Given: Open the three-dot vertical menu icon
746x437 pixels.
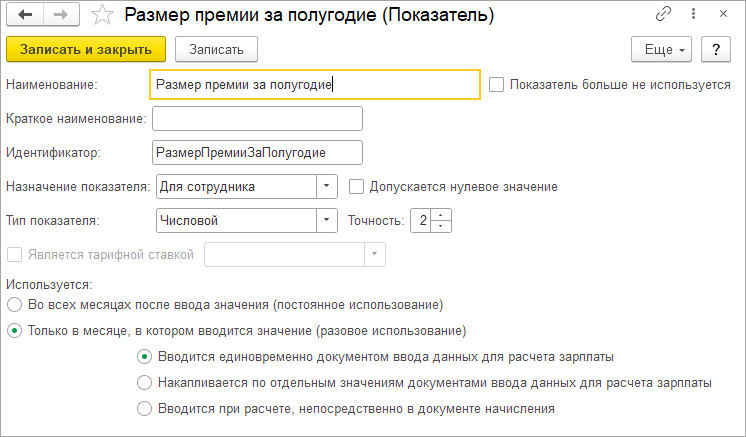Looking at the screenshot, I should (x=693, y=14).
